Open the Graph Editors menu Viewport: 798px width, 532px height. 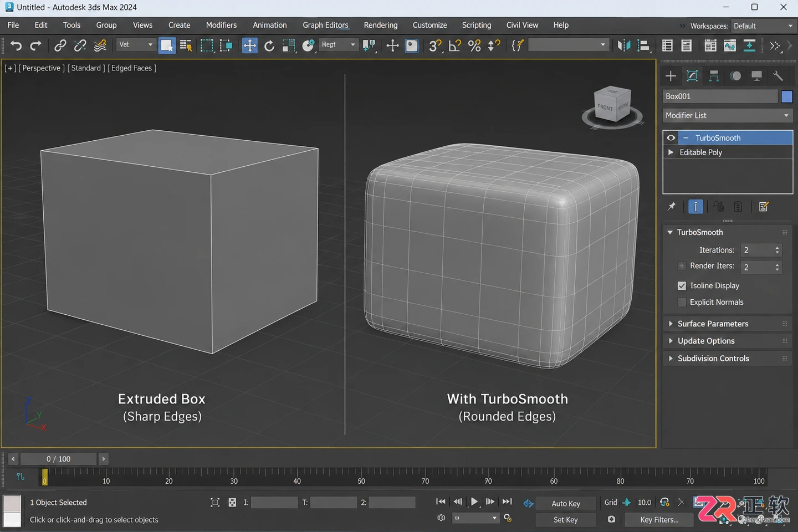325,25
